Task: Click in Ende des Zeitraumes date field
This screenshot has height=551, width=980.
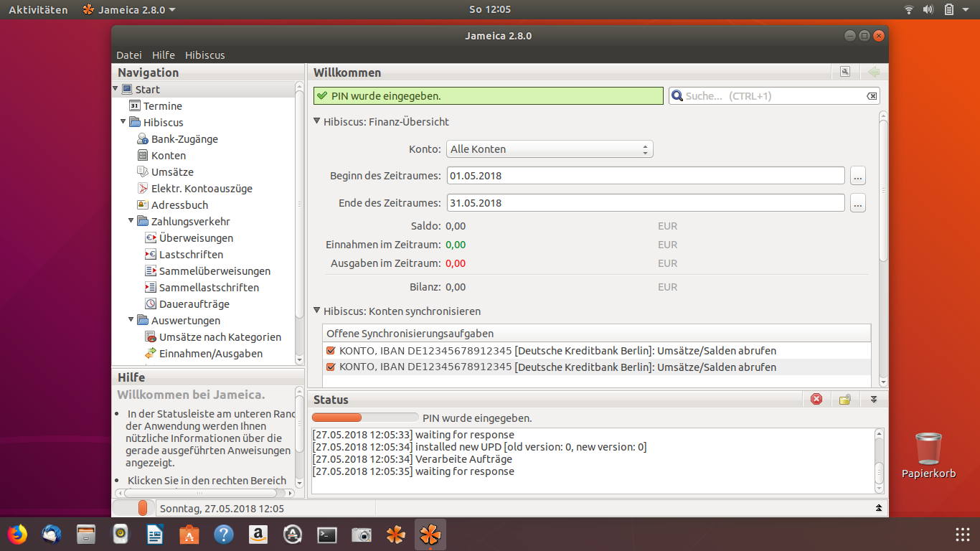Action: coord(646,203)
